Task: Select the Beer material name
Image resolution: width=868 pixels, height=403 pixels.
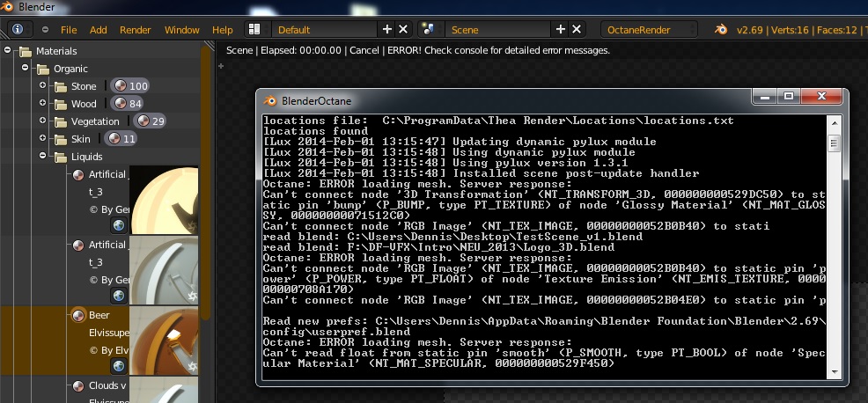Action: pyautogui.click(x=99, y=316)
